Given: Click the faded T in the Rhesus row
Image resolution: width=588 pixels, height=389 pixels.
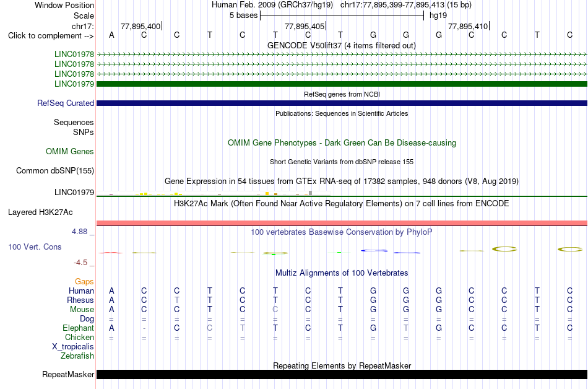Looking at the screenshot, I should 176,300.
